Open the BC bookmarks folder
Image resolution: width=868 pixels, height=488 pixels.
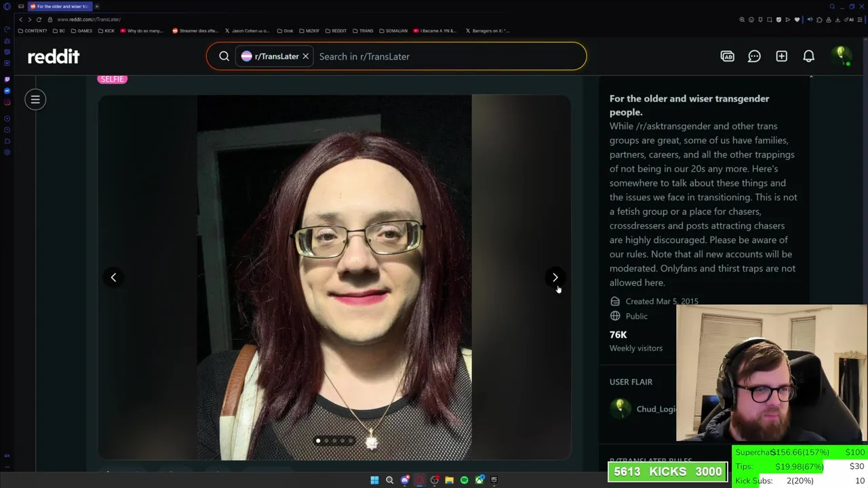click(x=59, y=30)
